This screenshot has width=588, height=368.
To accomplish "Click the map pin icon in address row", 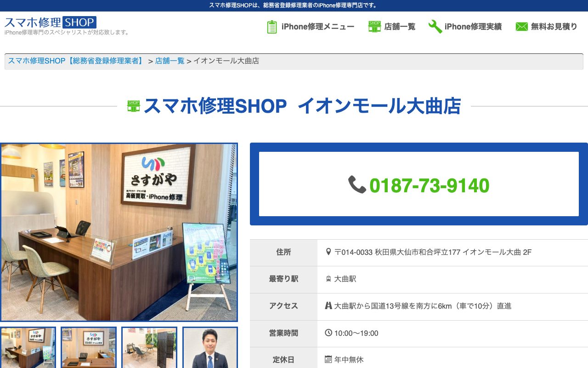I will [x=328, y=252].
